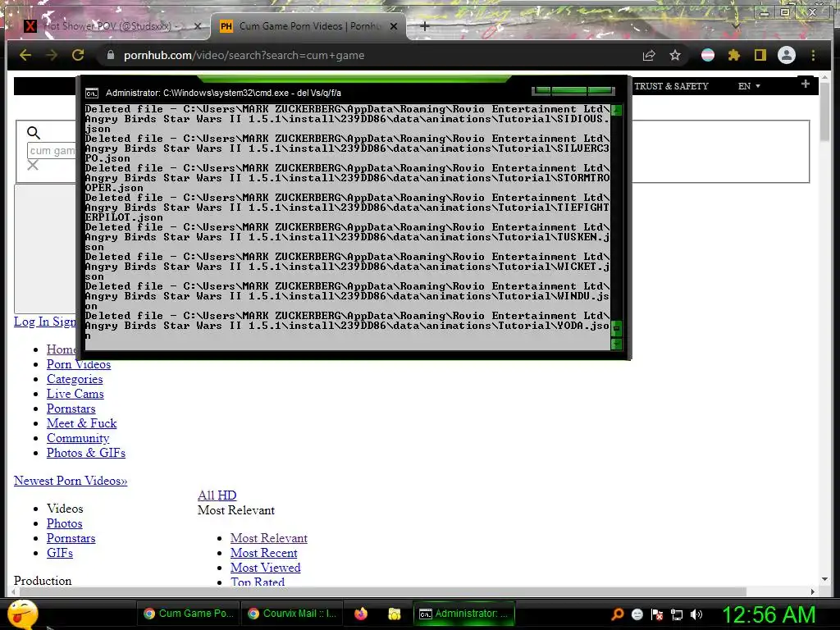This screenshot has width=840, height=630.
Task: Open the Chrome profile avatar
Action: 787,55
